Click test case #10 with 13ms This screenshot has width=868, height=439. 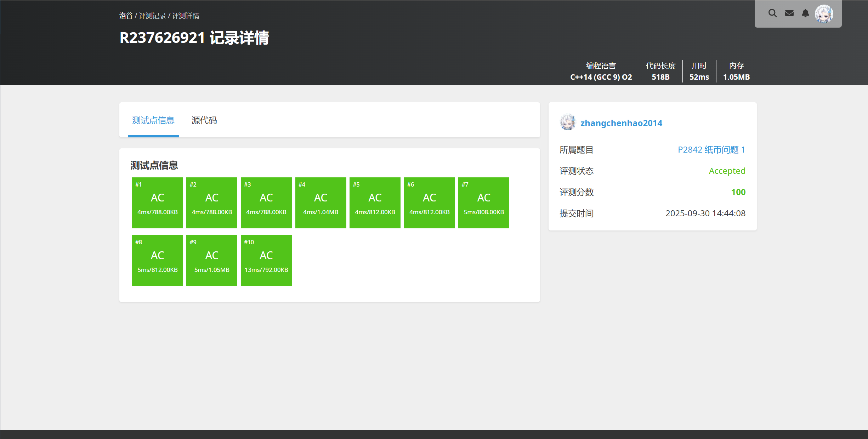click(266, 260)
